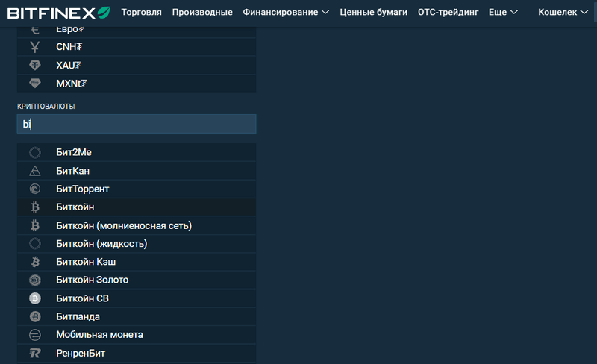This screenshot has height=364, width=597.
Task: Click the XAU Tether gold icon
Action: pyautogui.click(x=34, y=65)
